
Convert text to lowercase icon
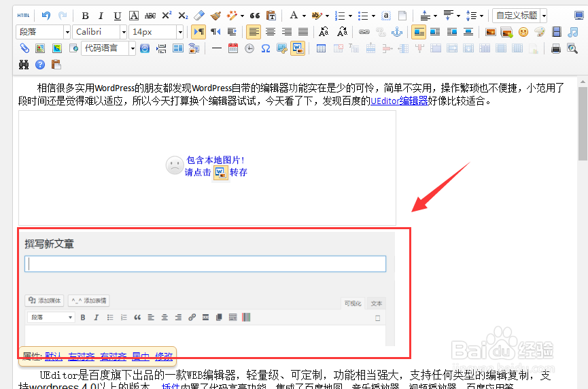click(342, 32)
